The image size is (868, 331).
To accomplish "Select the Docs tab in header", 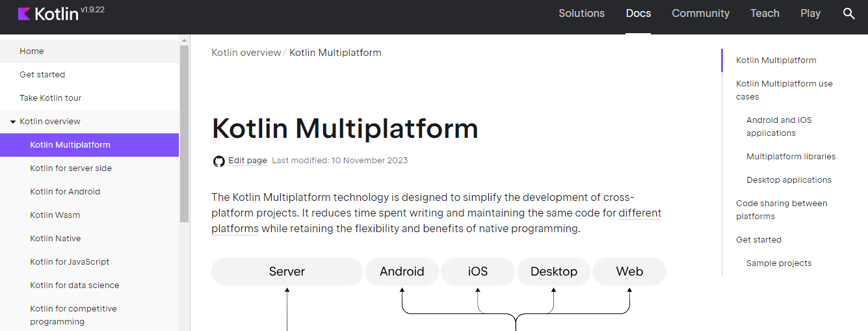I will (638, 14).
